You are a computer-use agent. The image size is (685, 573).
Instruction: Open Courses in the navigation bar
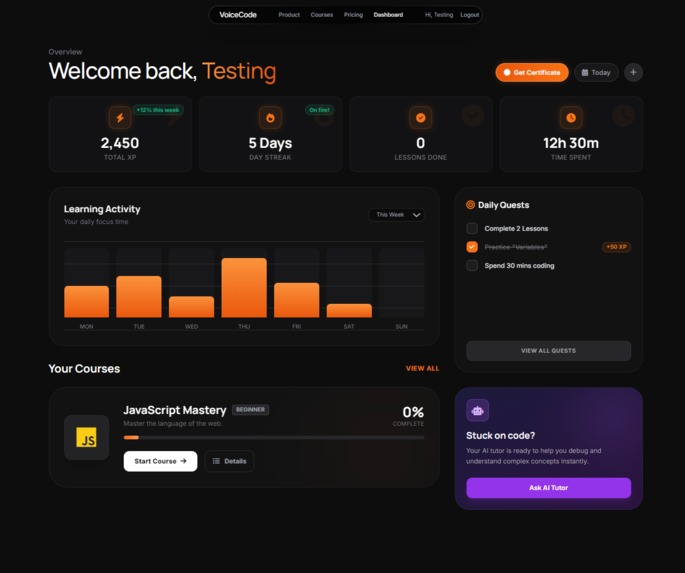tap(322, 15)
